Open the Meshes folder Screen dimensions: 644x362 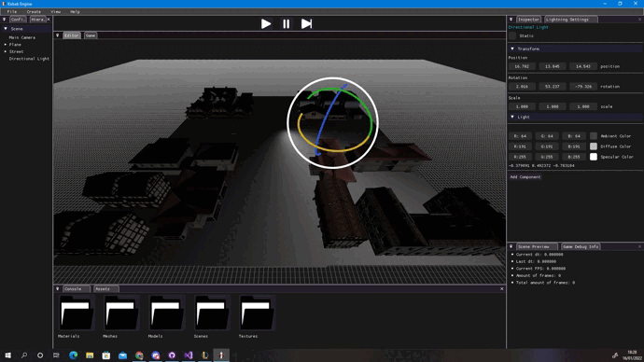tap(122, 313)
